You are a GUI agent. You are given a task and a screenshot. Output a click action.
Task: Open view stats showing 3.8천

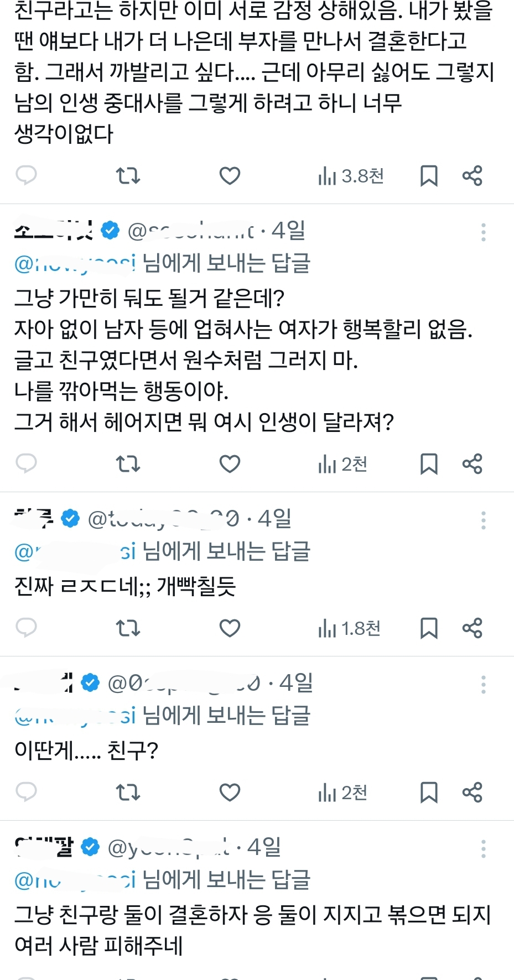(x=351, y=176)
